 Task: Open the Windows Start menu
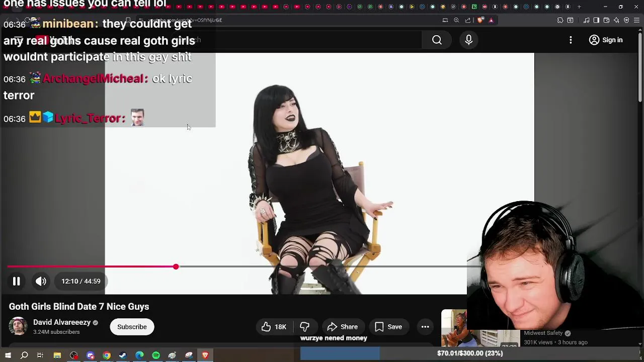tap(8, 355)
